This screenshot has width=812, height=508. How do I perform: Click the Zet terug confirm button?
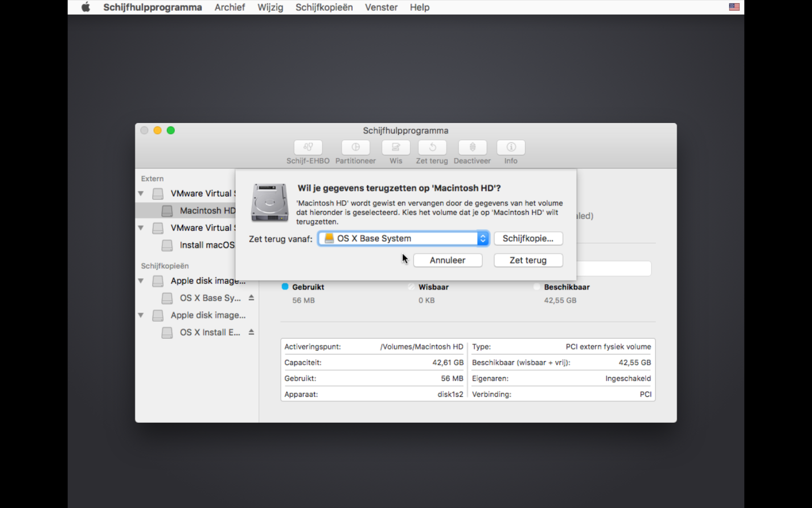point(528,260)
